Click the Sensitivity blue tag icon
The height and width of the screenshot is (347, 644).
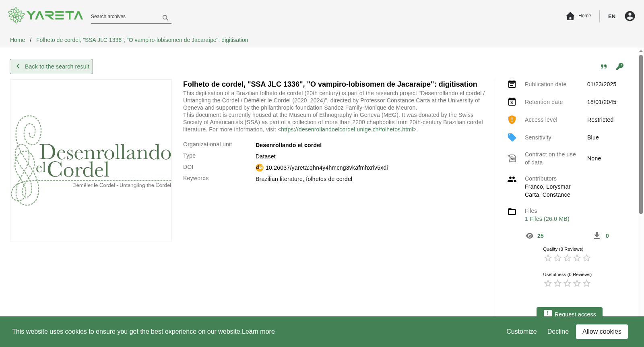(512, 137)
